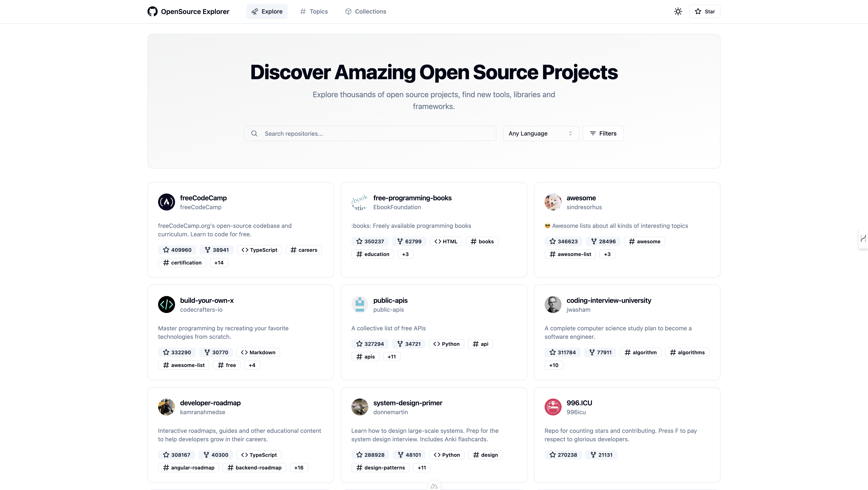Expand +3 tags on awesome card
The width and height of the screenshot is (868, 490).
point(607,254)
